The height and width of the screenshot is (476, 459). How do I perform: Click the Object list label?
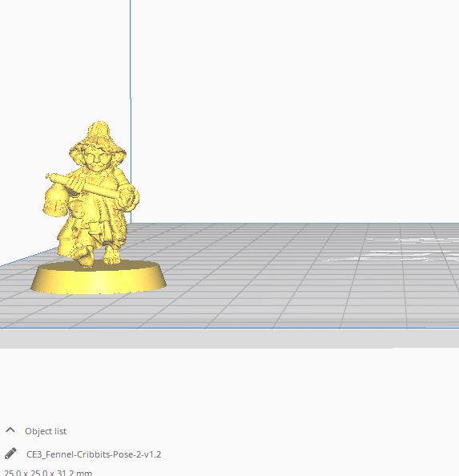point(46,431)
